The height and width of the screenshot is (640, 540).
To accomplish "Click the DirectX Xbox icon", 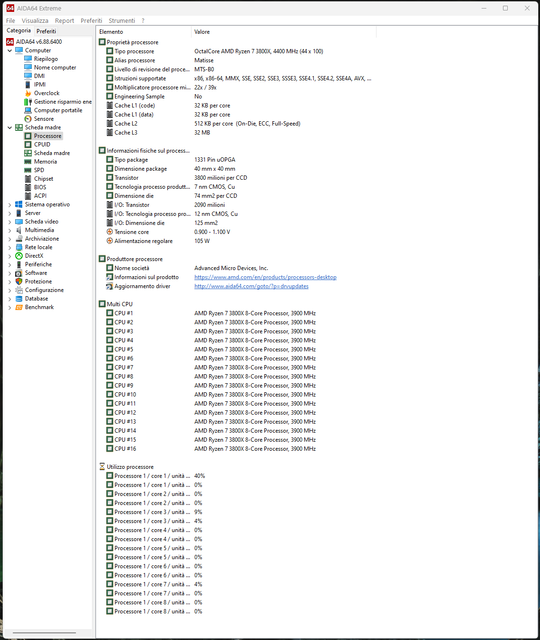I will (19, 256).
